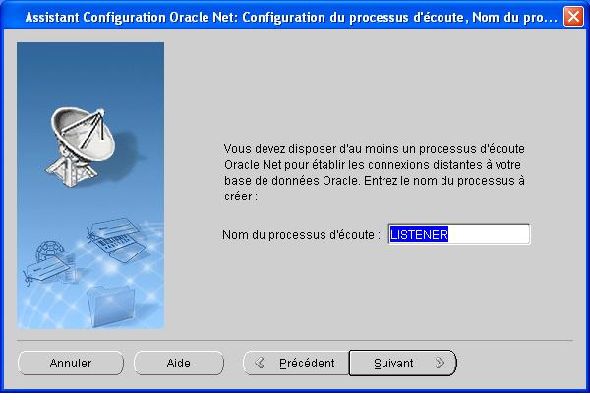Click the right chevron on Suivant
Viewport: 590px width, 400px height.
pos(439,363)
